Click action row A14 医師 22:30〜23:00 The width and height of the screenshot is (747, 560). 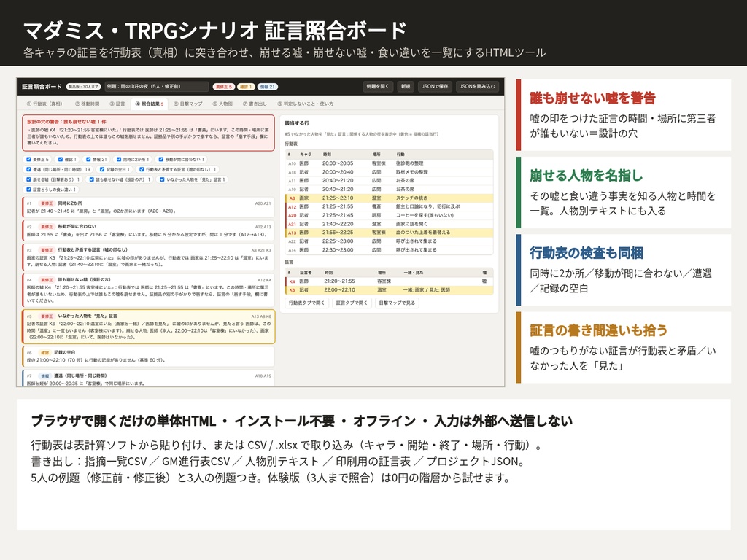pos(389,249)
